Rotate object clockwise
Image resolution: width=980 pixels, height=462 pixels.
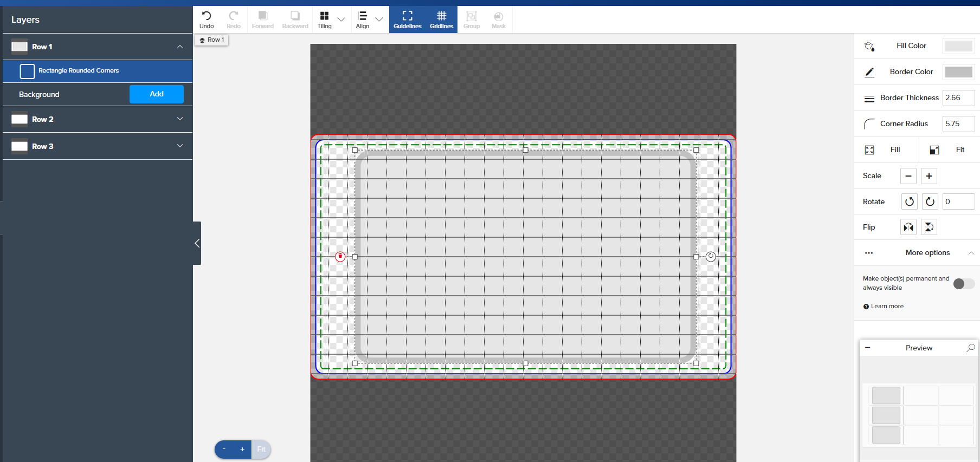pyautogui.click(x=930, y=201)
